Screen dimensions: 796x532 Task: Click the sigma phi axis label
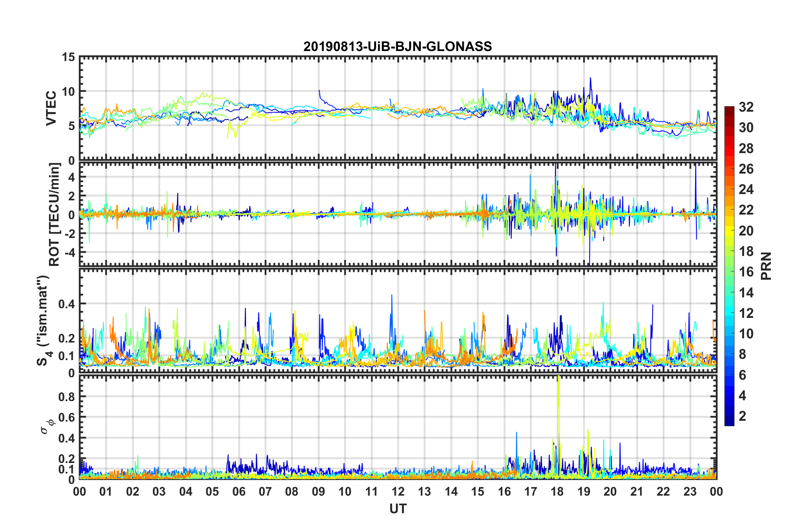coord(47,426)
